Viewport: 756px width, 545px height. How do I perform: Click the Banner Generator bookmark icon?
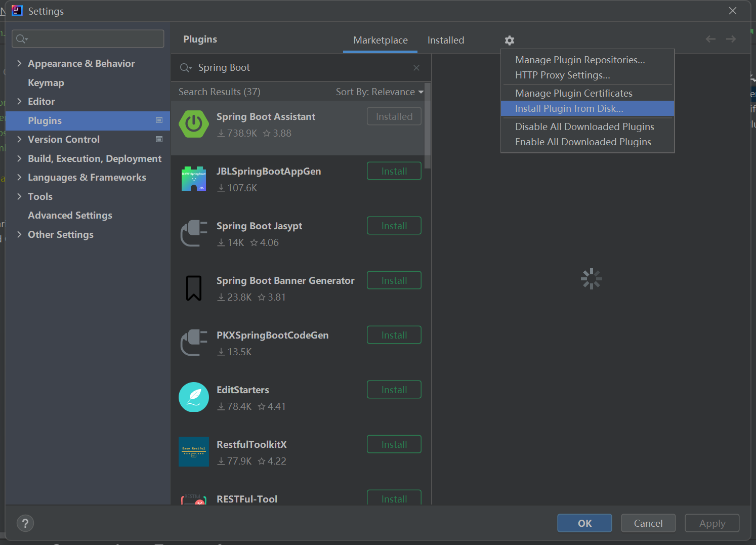[194, 288]
